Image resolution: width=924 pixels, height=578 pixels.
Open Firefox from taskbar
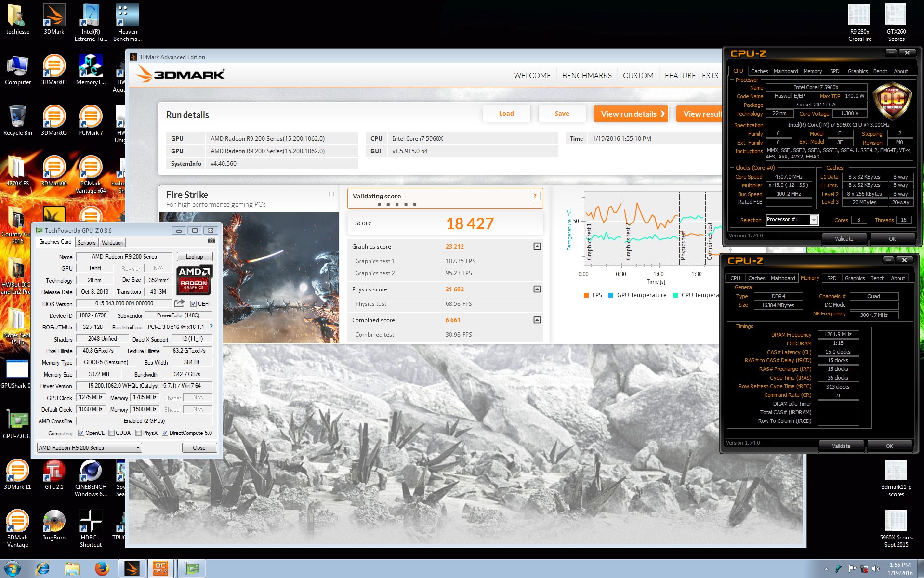[x=102, y=569]
